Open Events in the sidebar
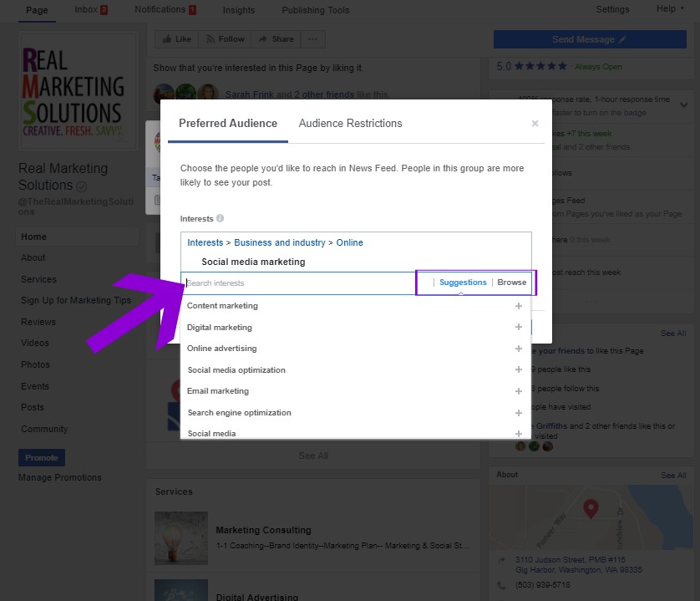This screenshot has width=700, height=601. point(35,386)
